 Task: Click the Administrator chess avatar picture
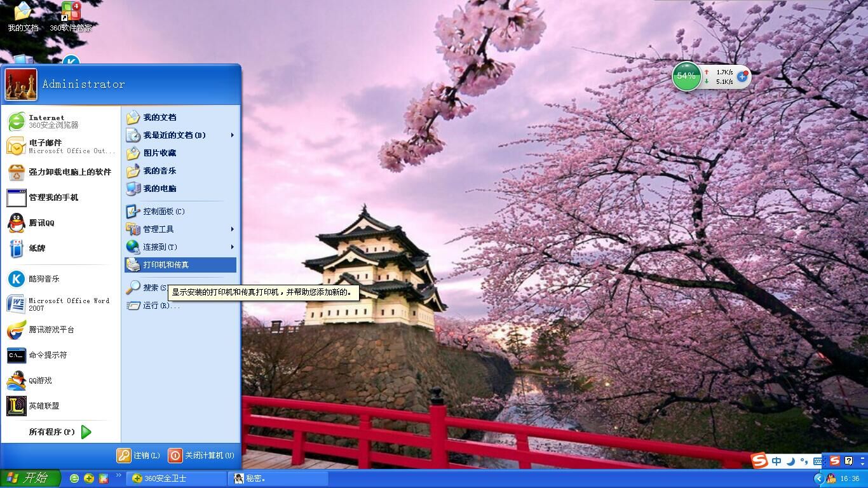(x=22, y=85)
